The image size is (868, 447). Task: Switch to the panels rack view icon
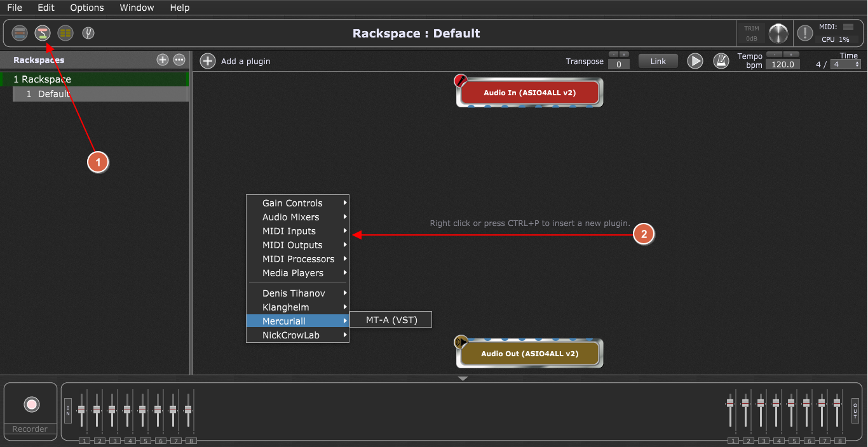click(20, 33)
